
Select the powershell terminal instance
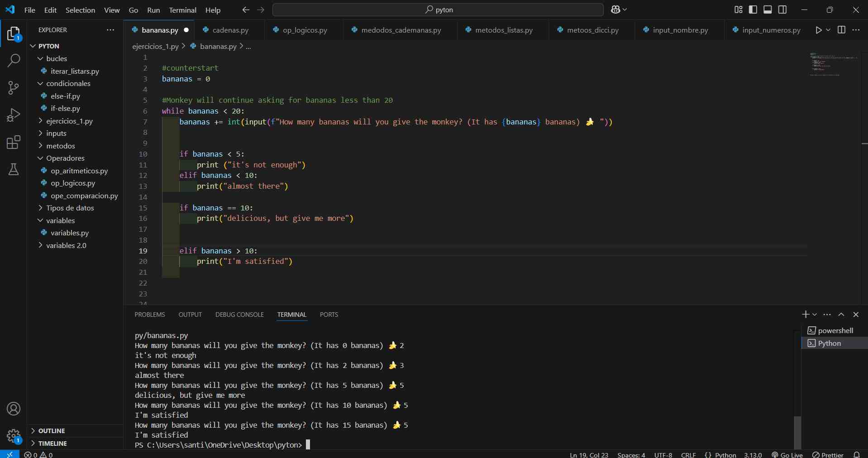pyautogui.click(x=835, y=330)
